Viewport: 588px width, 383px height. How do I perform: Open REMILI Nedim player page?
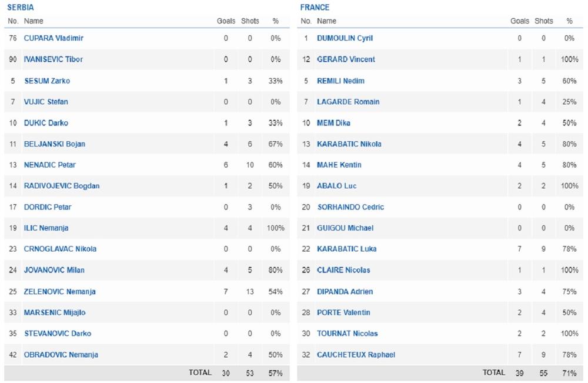[340, 81]
